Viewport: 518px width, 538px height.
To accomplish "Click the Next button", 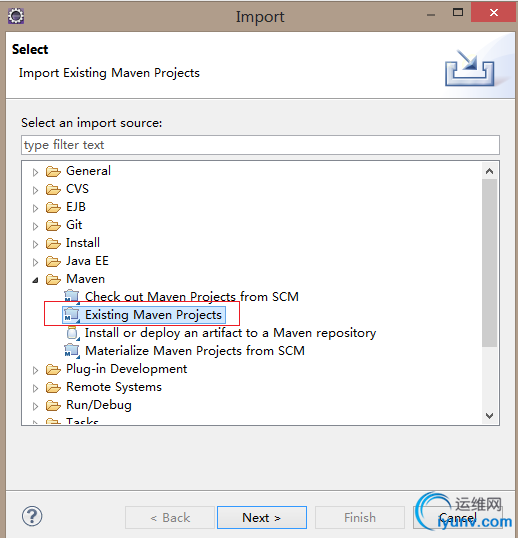I will coord(262,517).
